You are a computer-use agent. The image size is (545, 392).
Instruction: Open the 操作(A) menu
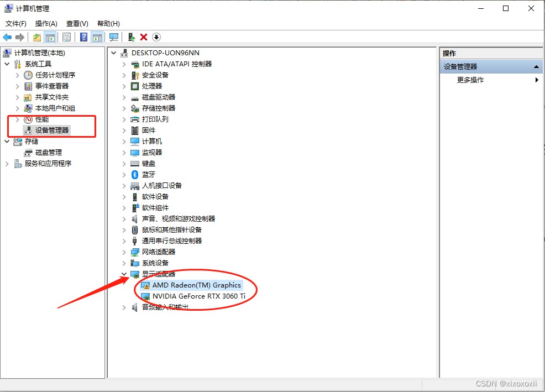pos(46,24)
